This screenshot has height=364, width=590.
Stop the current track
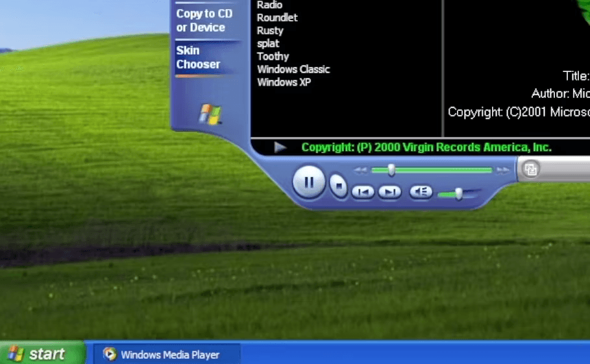tap(338, 186)
